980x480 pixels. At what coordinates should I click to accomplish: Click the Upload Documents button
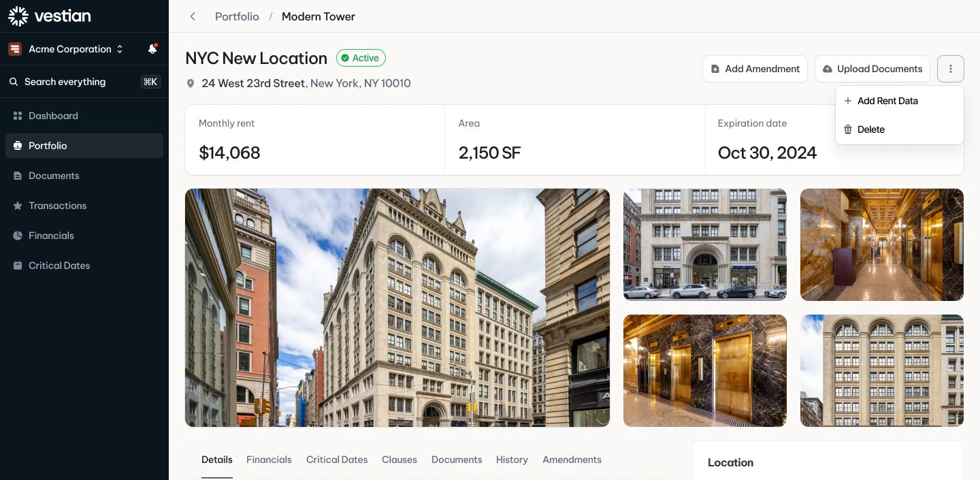click(x=872, y=69)
